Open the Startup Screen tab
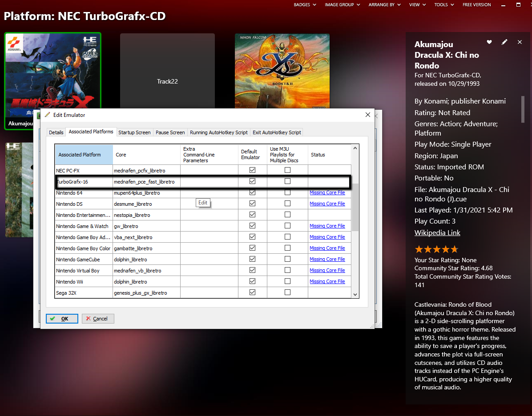The height and width of the screenshot is (416, 532). pos(134,132)
